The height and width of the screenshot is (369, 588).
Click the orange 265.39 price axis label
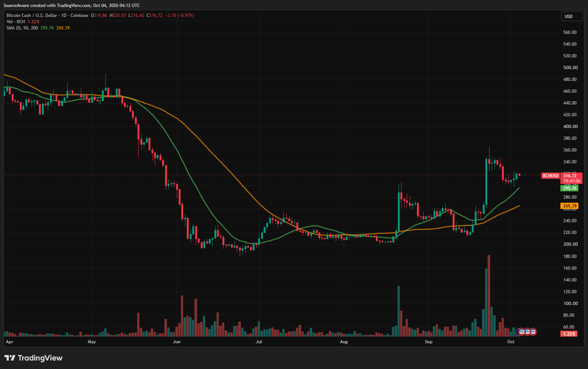point(569,206)
